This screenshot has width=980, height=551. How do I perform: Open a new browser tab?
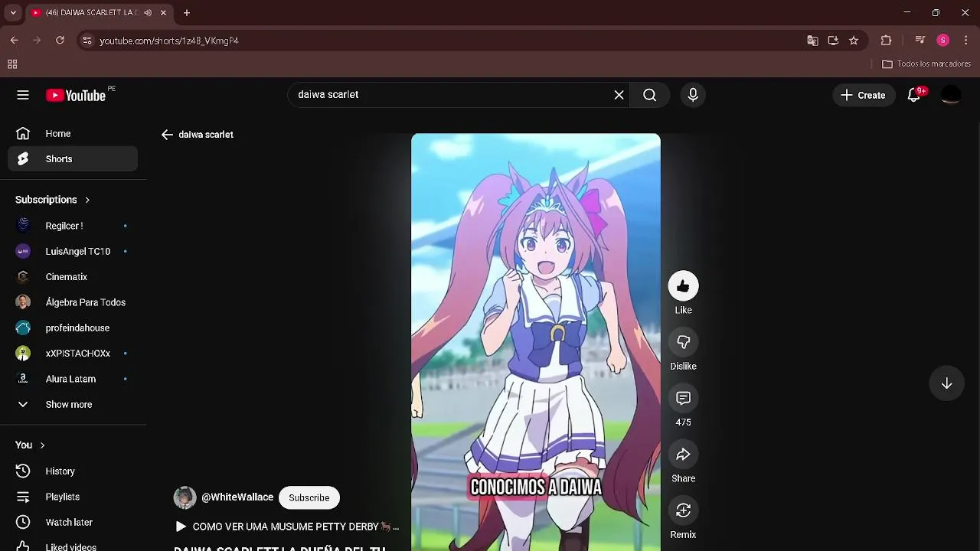[187, 13]
